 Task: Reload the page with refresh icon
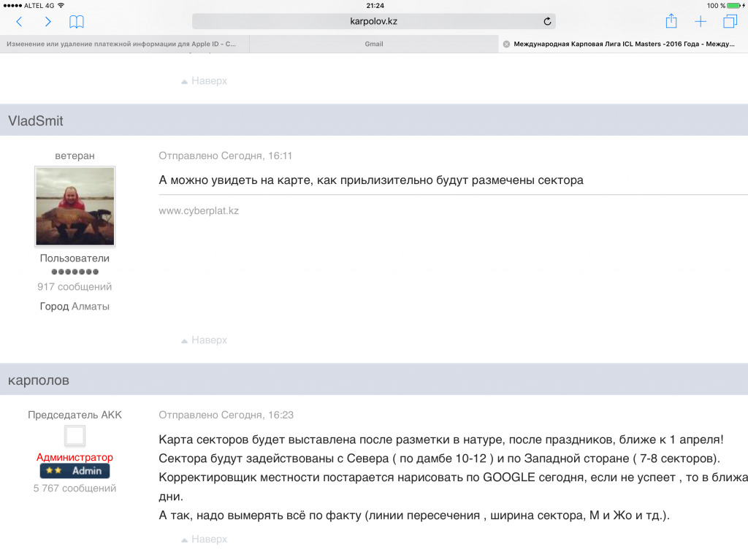click(547, 22)
